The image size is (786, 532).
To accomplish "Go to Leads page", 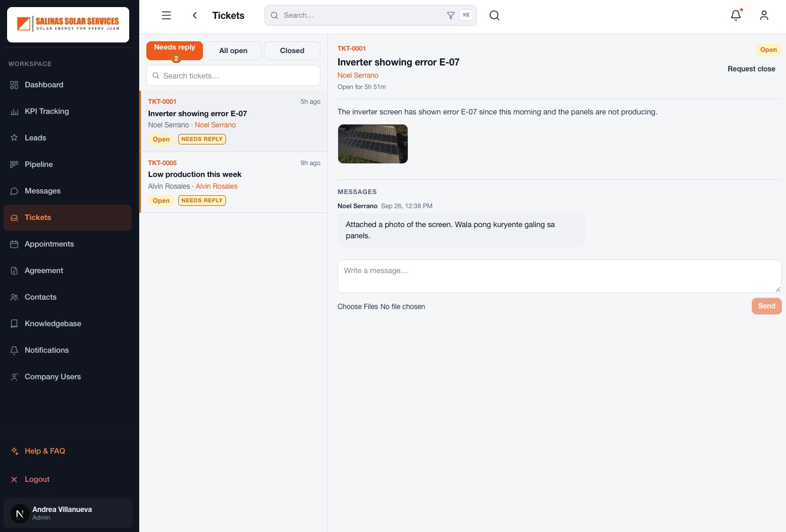I will pos(67,138).
